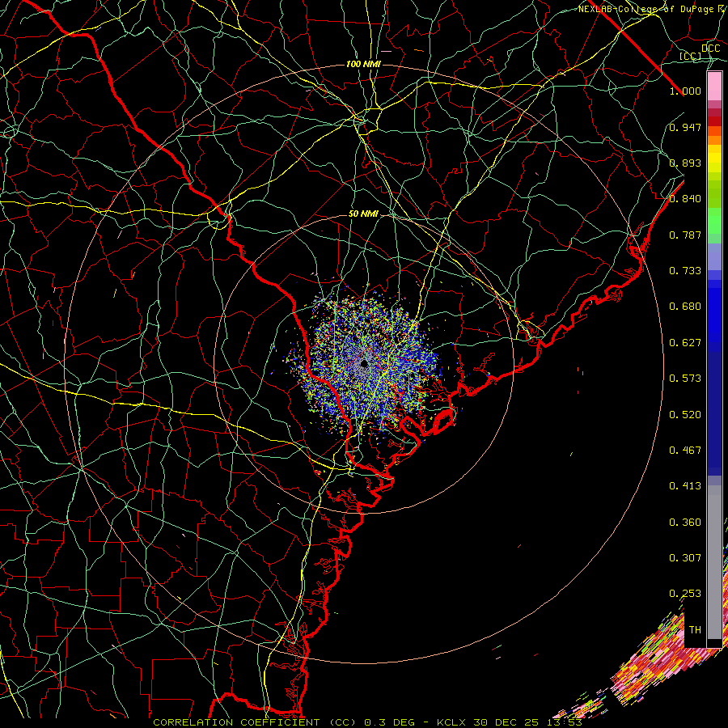Select the 0.680 scale label

tap(685, 307)
